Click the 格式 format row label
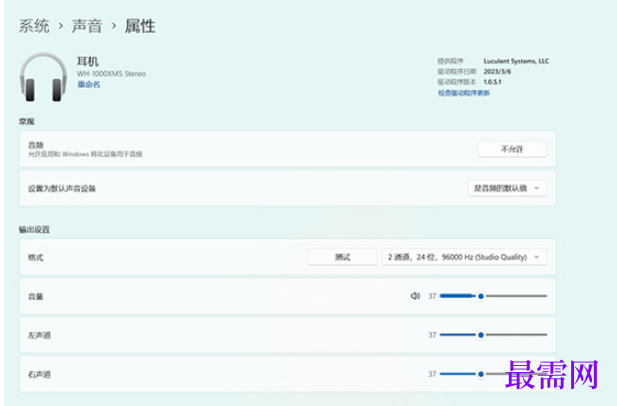The width and height of the screenshot is (617, 406). click(x=37, y=257)
